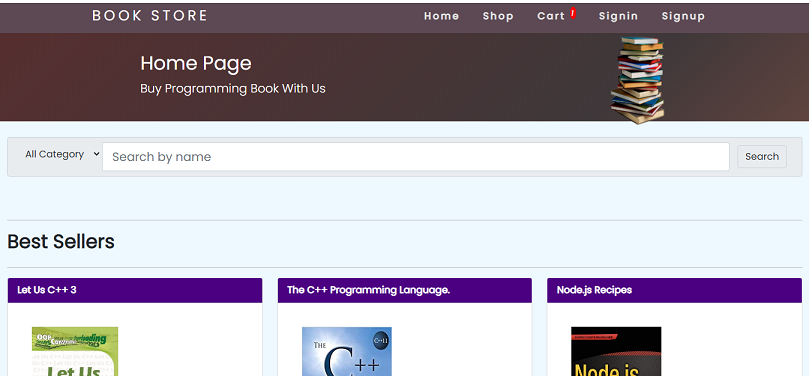Click the red cart count badge
The width and height of the screenshot is (809, 376).
[573, 13]
